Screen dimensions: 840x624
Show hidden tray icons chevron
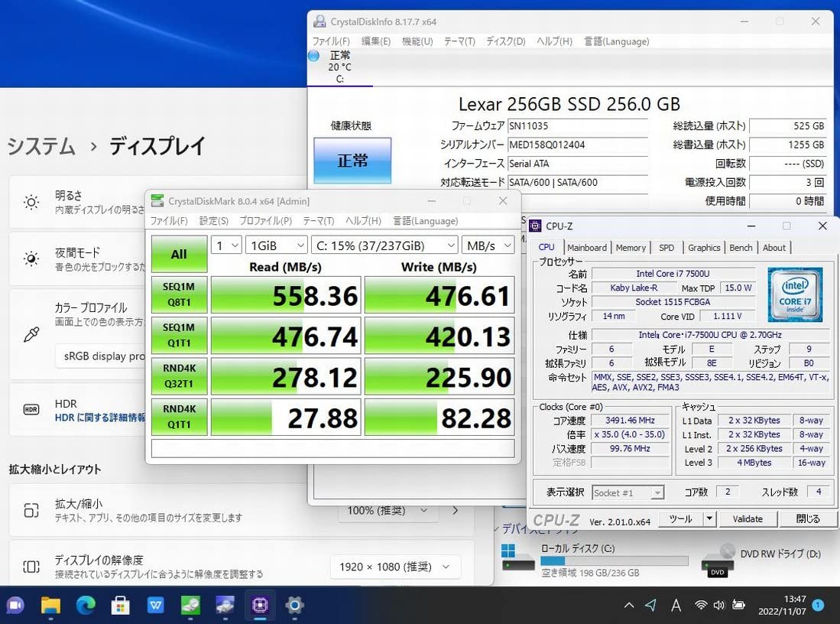[x=629, y=606]
